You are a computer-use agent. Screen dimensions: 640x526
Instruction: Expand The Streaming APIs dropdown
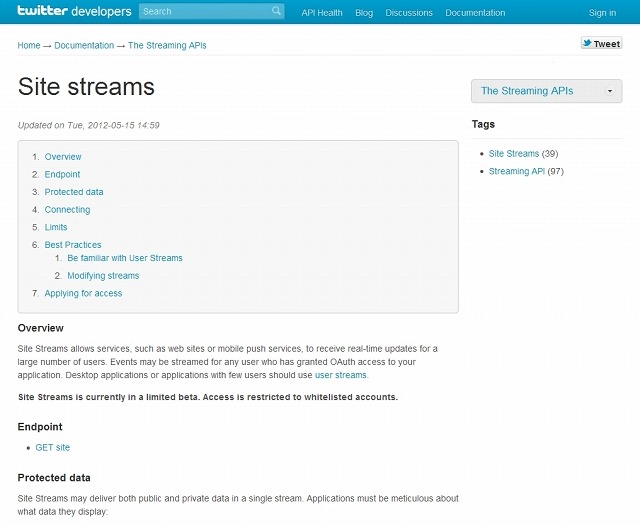[546, 91]
